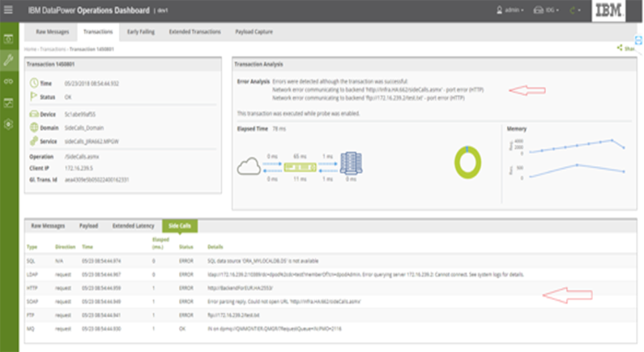Viewport: 644px width, 352px height.
Task: Select the wrench Investigate sidebar icon
Action: pos(9,60)
